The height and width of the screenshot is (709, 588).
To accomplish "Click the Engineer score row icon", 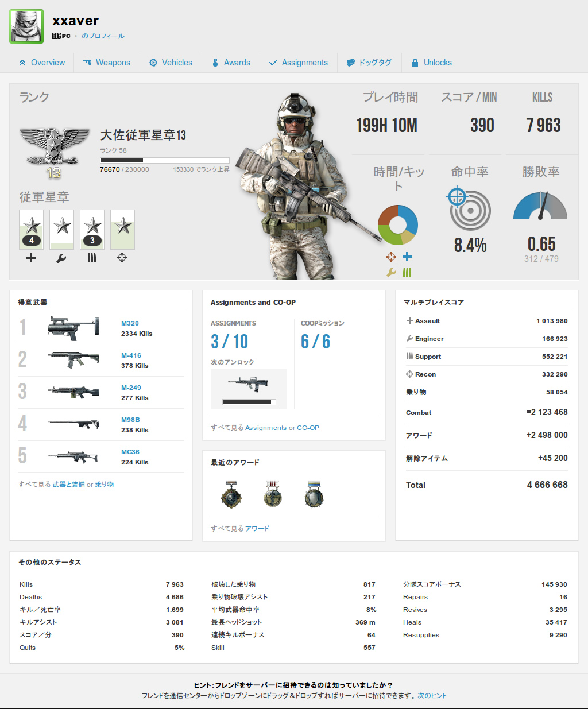I will pyautogui.click(x=409, y=339).
